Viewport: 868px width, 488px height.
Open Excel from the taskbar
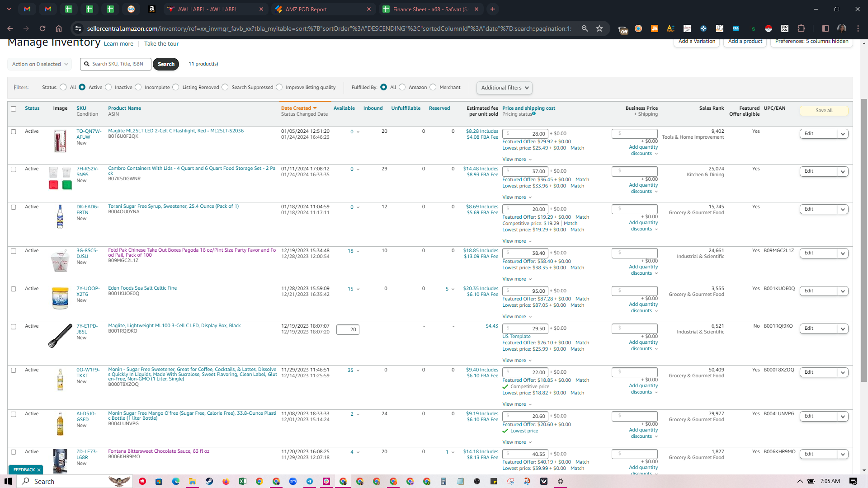coord(243,481)
